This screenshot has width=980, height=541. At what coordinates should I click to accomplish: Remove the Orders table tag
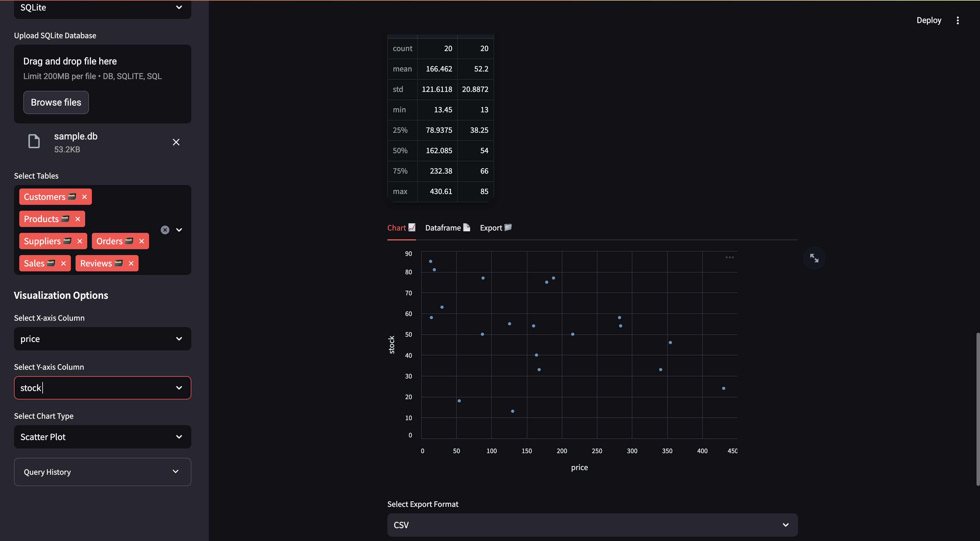click(141, 241)
